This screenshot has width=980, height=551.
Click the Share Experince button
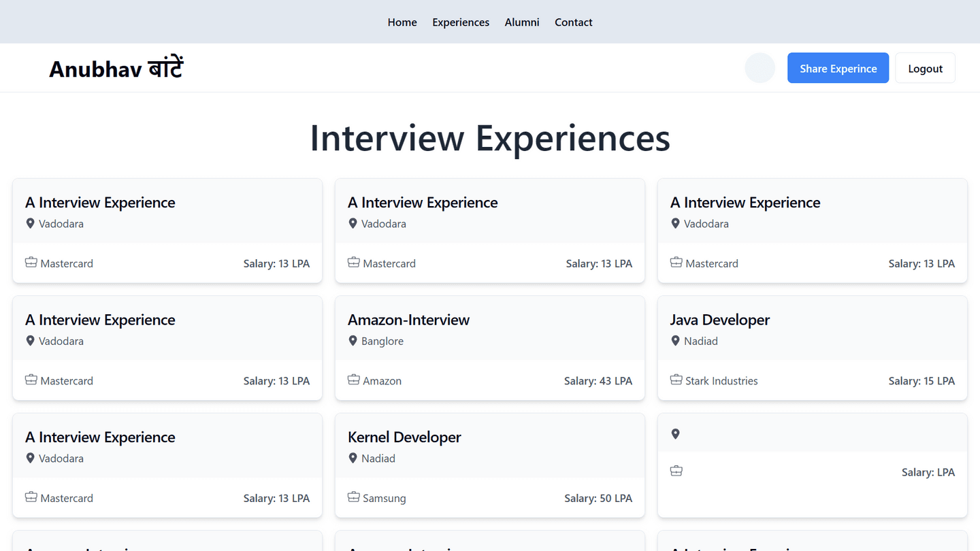point(838,68)
